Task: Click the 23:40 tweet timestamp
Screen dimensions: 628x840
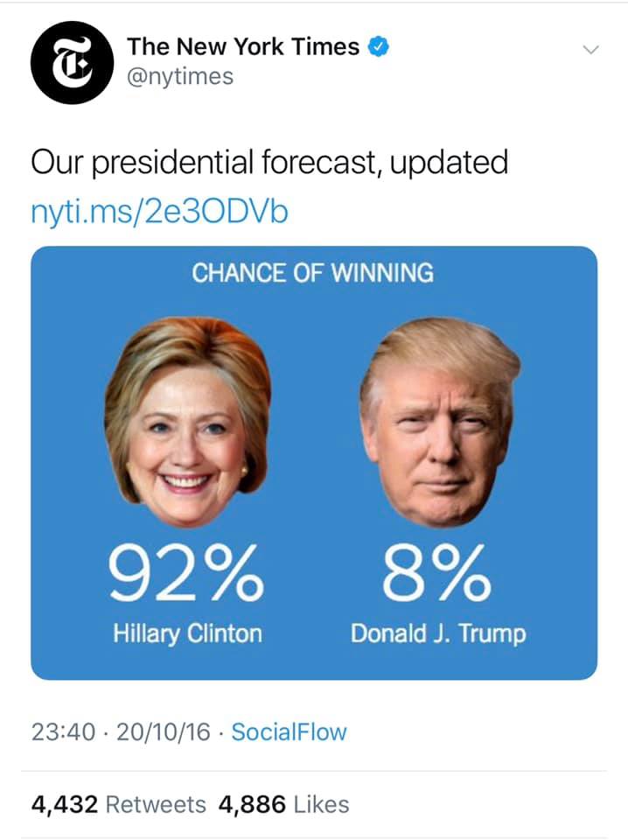Action: [63, 731]
